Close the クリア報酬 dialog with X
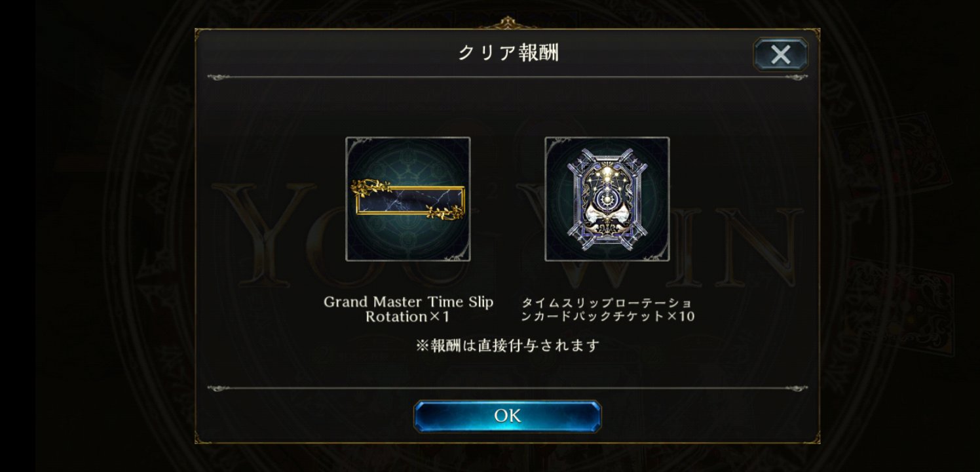 coord(780,54)
